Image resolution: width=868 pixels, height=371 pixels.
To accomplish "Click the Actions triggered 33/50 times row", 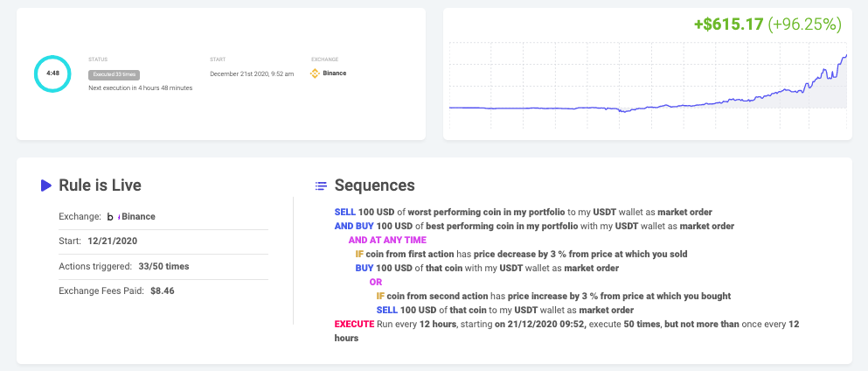I will click(163, 266).
